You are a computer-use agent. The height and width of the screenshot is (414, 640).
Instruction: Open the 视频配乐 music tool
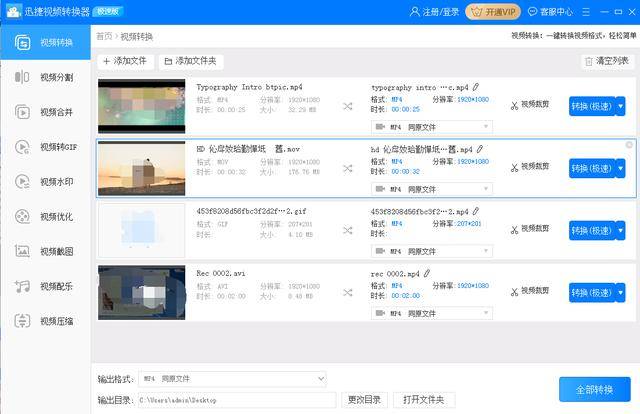coord(45,286)
